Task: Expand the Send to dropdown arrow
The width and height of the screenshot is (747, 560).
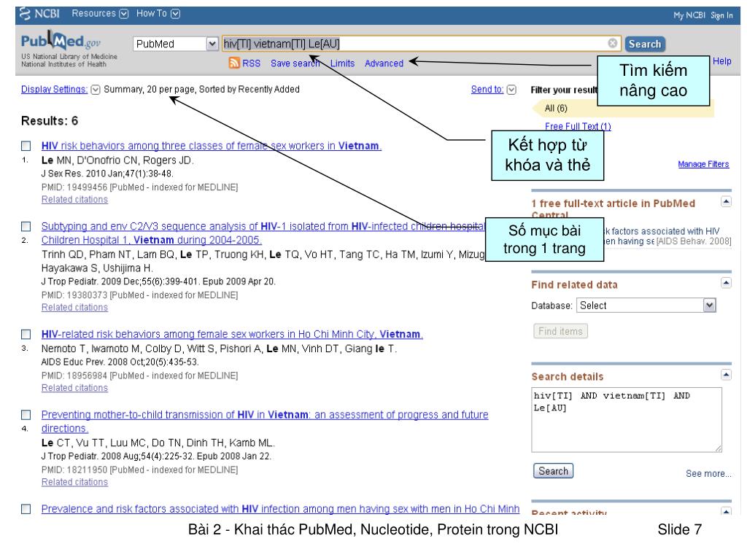Action: click(511, 90)
